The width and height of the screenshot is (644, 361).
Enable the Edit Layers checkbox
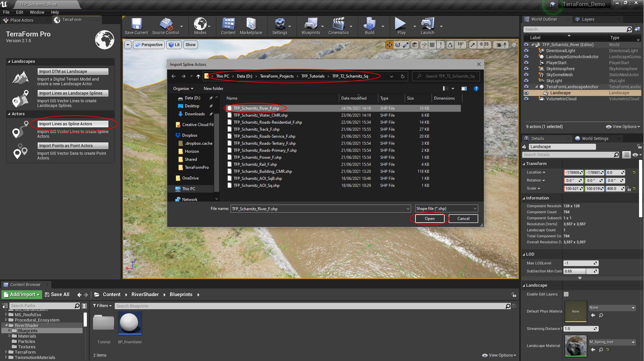coord(566,294)
